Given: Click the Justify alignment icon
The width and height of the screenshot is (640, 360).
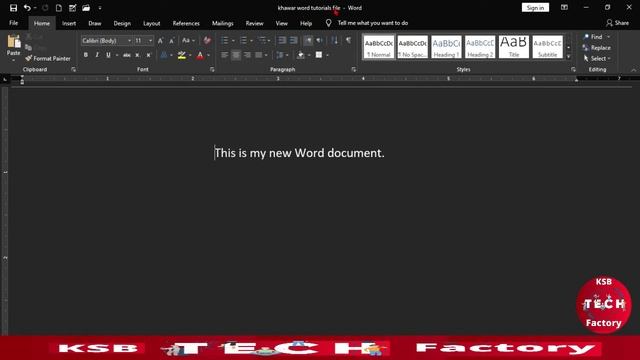Looking at the screenshot, I should click(259, 55).
